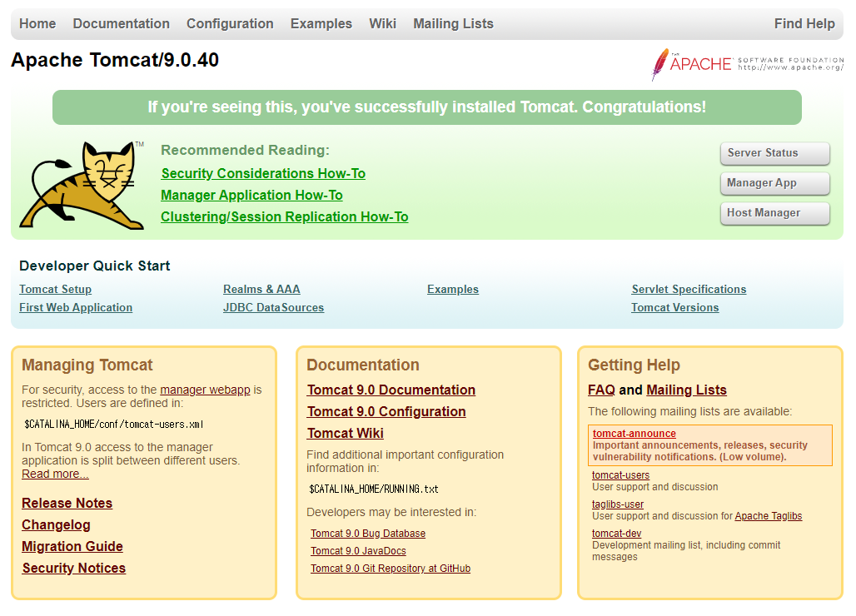Open the Tomcat Versions link
The width and height of the screenshot is (856, 616).
(x=675, y=308)
